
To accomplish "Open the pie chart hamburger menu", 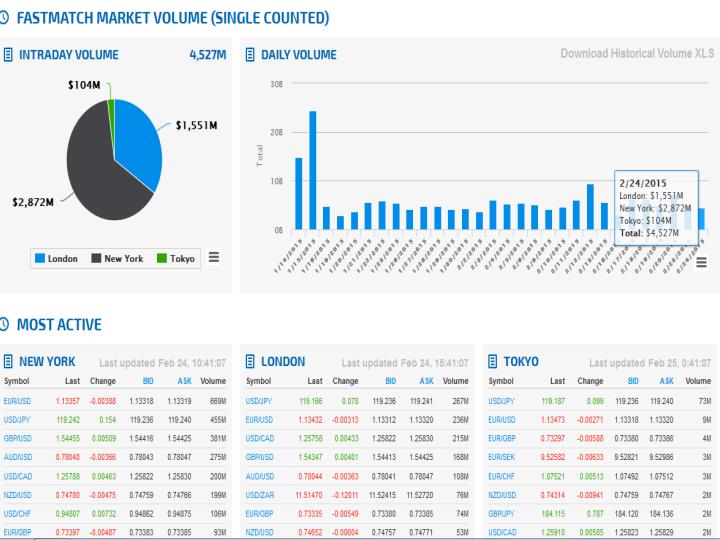I will [213, 258].
